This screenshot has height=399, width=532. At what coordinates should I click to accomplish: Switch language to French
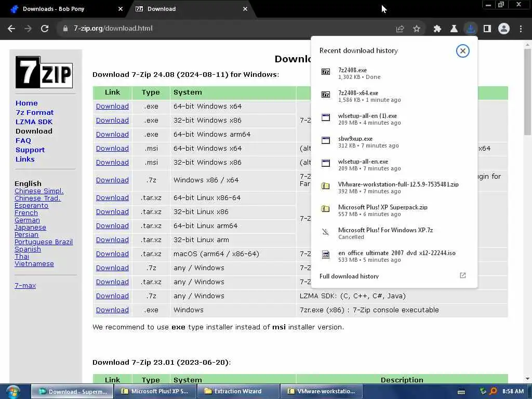[x=26, y=212]
